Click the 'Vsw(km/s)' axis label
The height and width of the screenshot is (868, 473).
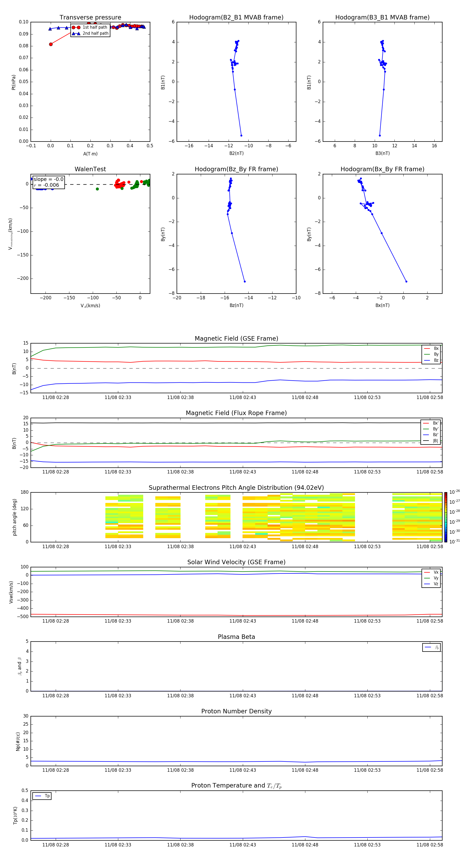coord(11,592)
